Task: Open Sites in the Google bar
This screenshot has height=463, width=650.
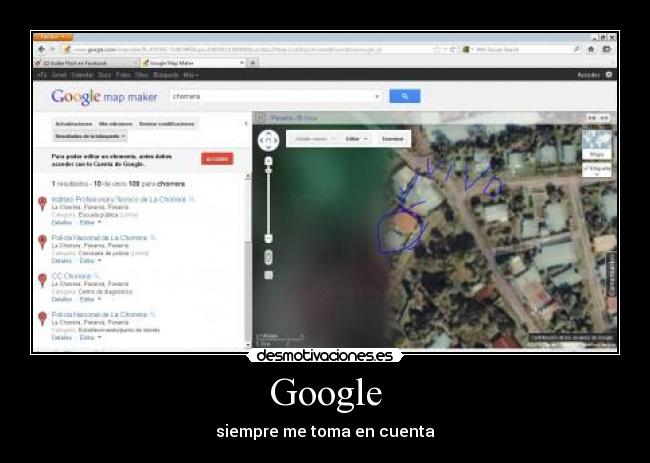Action: (142, 75)
